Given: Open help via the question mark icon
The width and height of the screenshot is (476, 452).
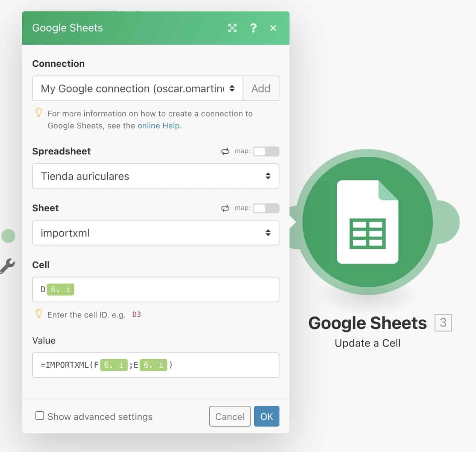Looking at the screenshot, I should pyautogui.click(x=253, y=28).
